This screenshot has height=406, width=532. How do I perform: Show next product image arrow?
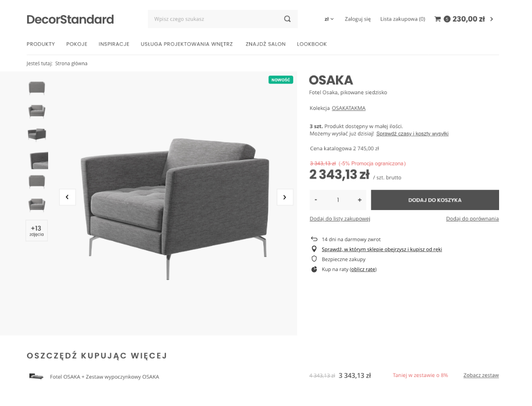click(x=285, y=197)
